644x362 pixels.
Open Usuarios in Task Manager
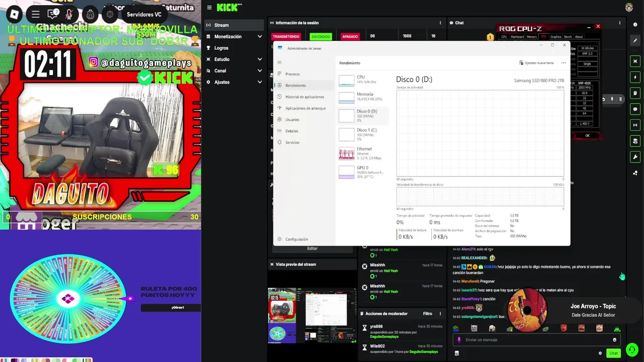click(x=304, y=120)
